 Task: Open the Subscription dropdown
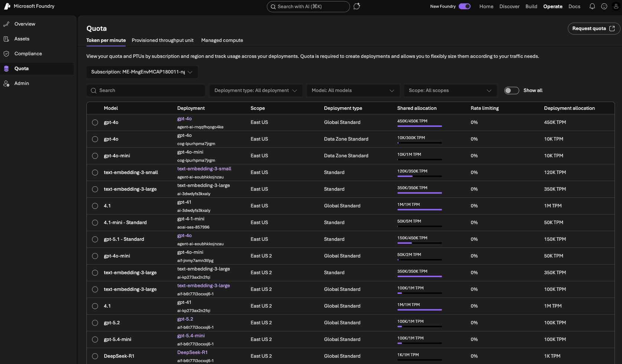point(142,72)
